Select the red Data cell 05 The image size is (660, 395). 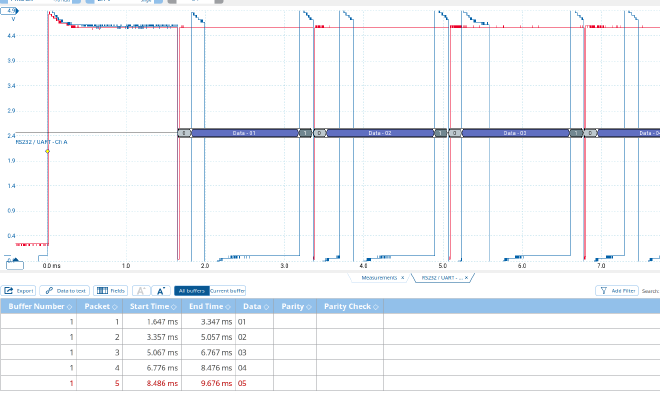pos(255,383)
